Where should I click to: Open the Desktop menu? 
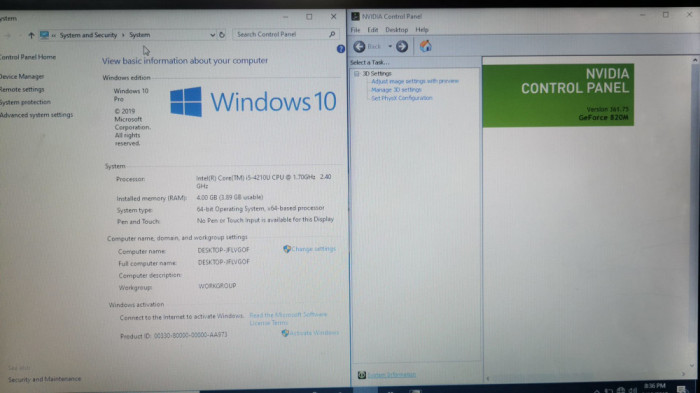pos(396,30)
